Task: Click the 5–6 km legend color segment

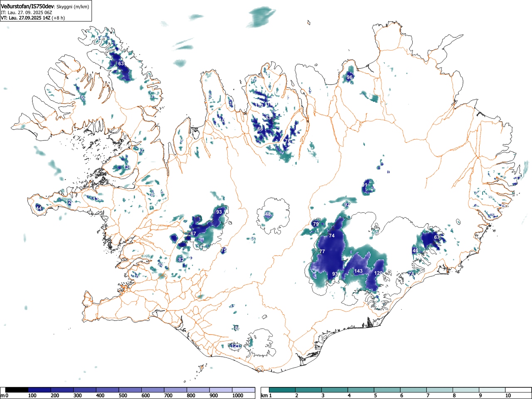Action: pyautogui.click(x=387, y=390)
